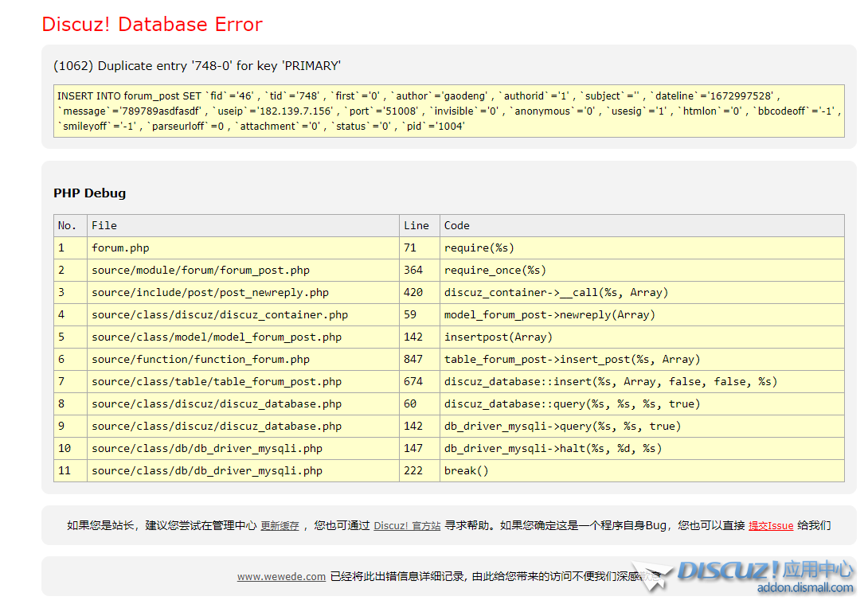The image size is (868, 608).
Task: Select the forum.php file cell
Action: pos(120,247)
